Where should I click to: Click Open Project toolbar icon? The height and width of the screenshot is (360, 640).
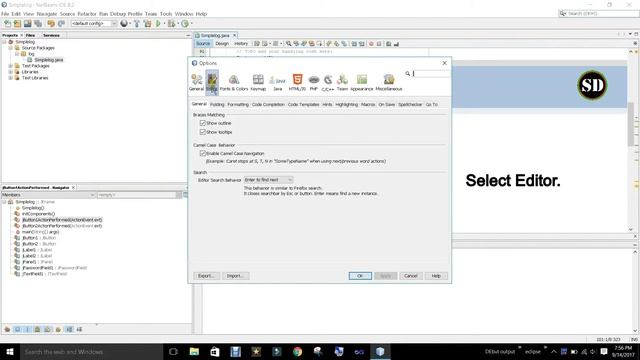pyautogui.click(x=27, y=24)
